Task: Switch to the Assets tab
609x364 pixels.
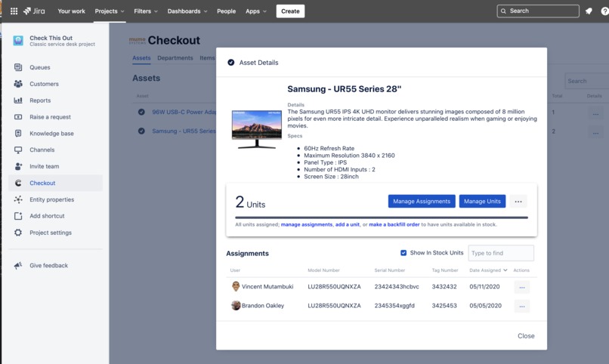Action: (141, 58)
